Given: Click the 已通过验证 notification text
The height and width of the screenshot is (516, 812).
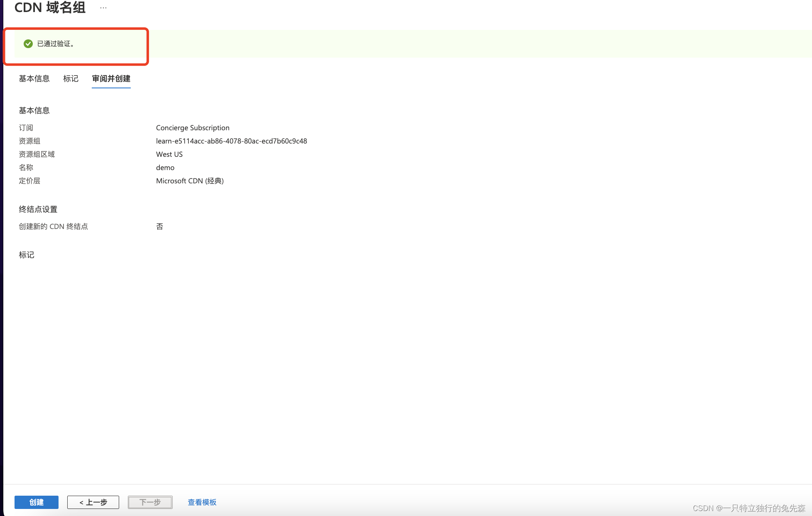Looking at the screenshot, I should [56, 44].
